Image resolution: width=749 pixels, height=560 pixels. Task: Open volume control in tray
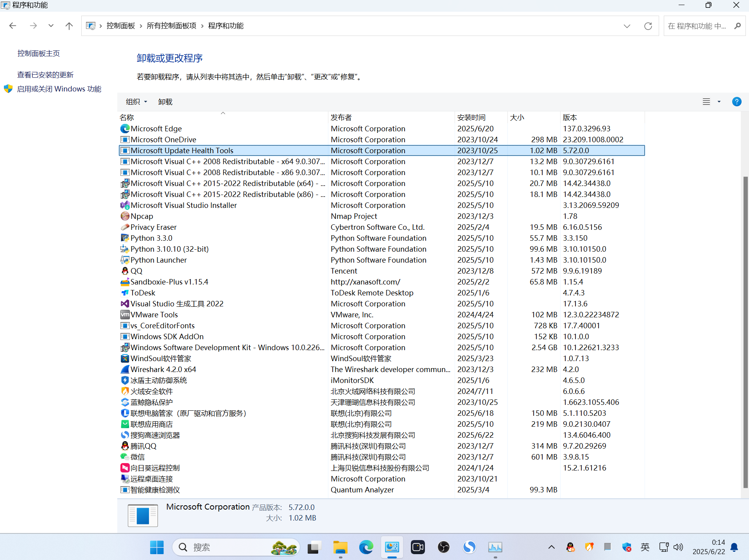point(678,547)
